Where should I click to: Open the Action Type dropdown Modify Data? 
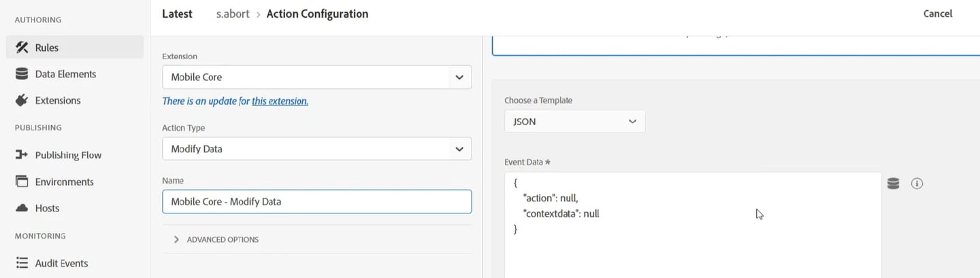[x=316, y=149]
